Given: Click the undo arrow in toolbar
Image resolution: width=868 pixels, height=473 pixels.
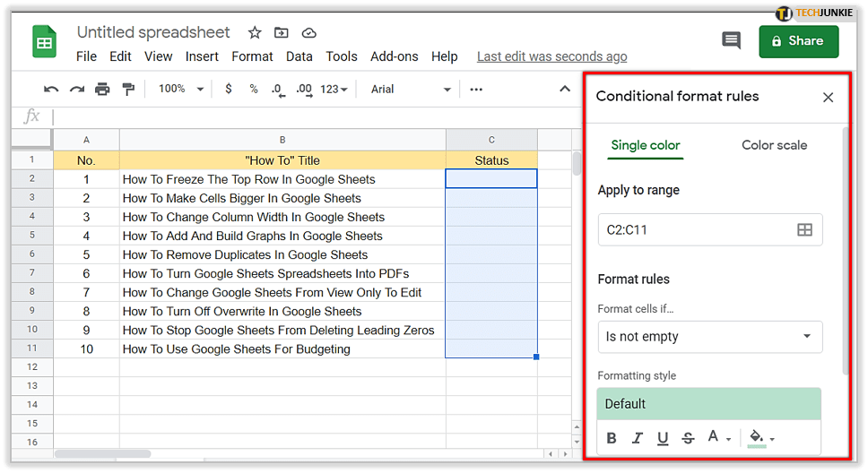Looking at the screenshot, I should click(x=51, y=89).
